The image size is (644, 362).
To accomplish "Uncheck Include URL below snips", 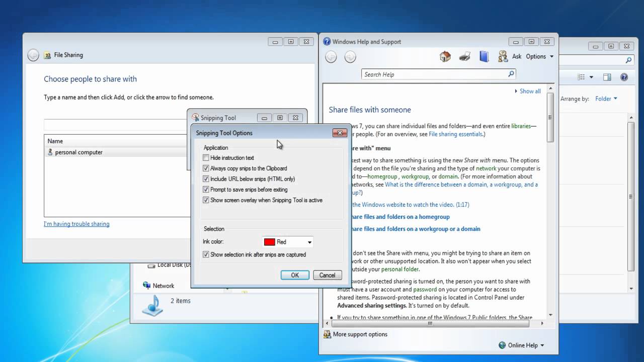I will pos(206,179).
